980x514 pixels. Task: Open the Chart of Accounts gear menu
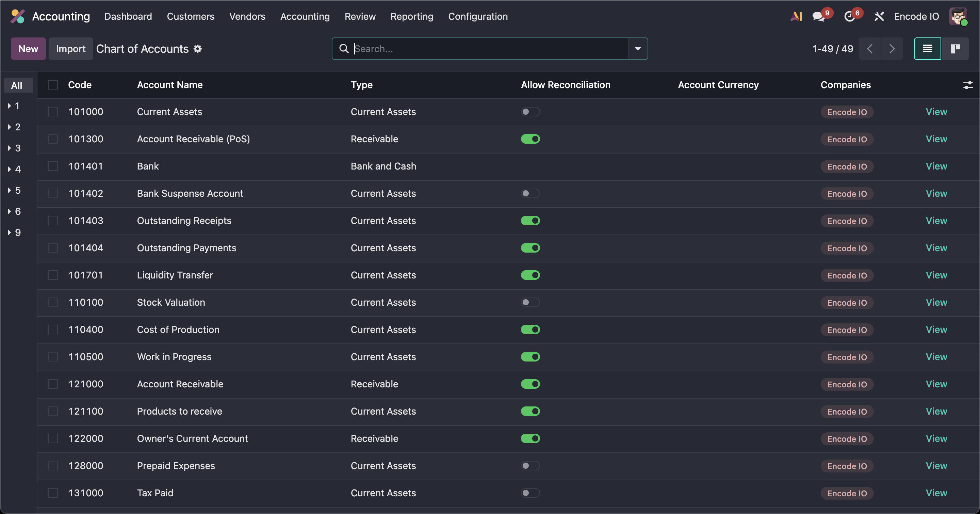pyautogui.click(x=197, y=49)
